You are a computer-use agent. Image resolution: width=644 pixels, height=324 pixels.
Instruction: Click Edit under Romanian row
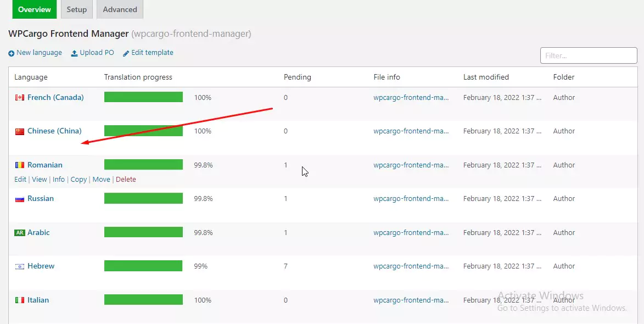[x=20, y=180]
